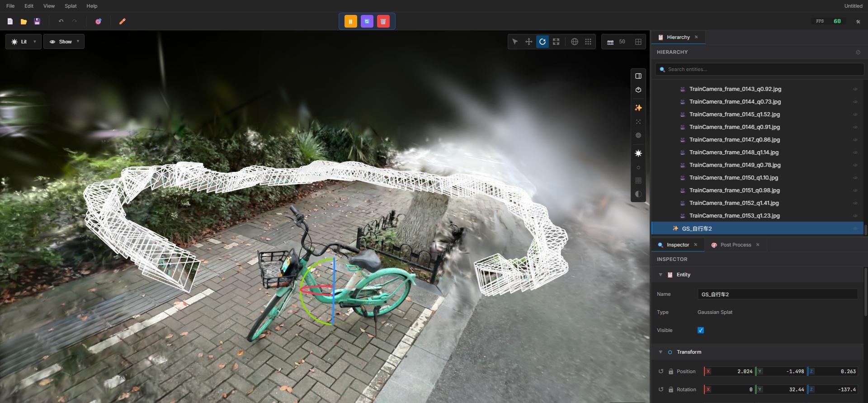Close the Post Process tab
Image resolution: width=868 pixels, height=403 pixels.
758,245
